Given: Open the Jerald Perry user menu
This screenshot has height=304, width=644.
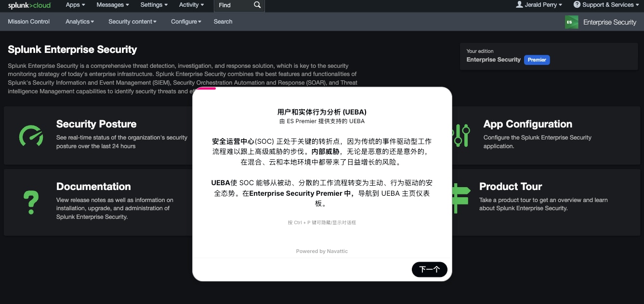Looking at the screenshot, I should point(539,5).
